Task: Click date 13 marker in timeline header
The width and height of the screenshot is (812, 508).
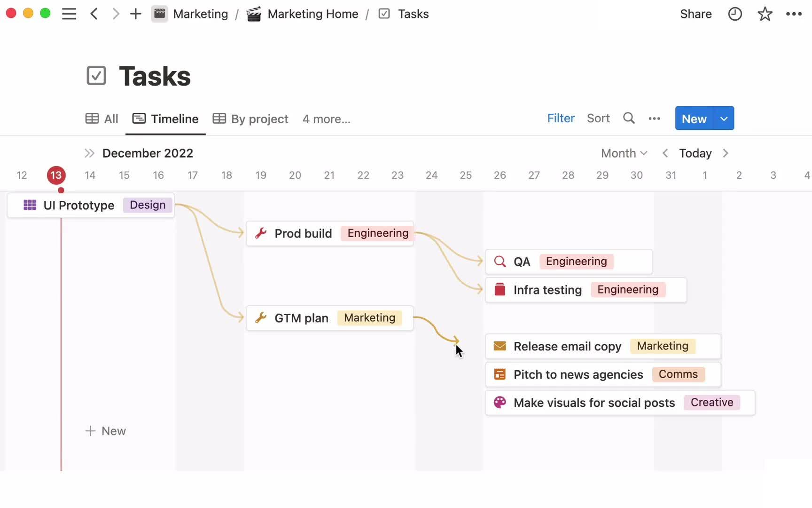Action: click(56, 175)
